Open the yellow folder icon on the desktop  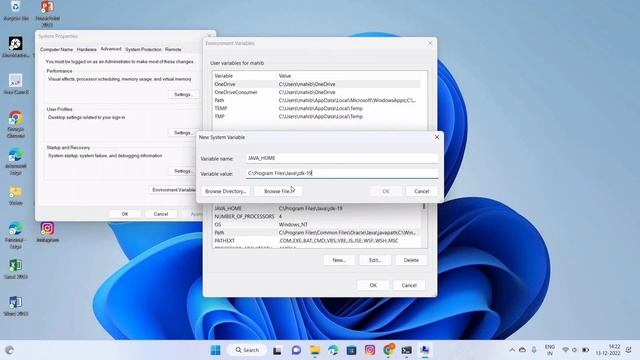click(x=16, y=196)
